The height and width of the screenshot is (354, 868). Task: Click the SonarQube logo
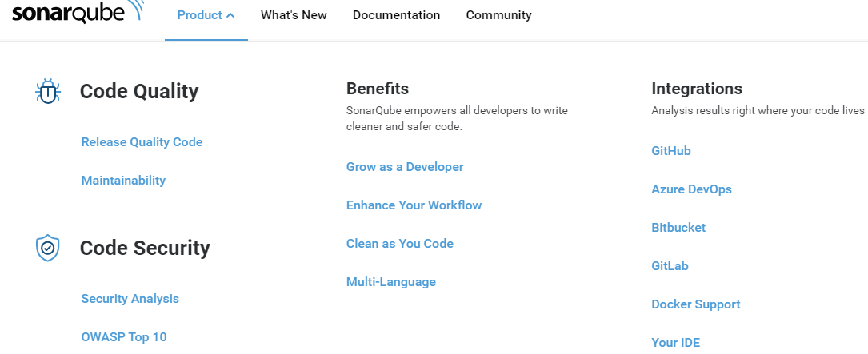(78, 12)
